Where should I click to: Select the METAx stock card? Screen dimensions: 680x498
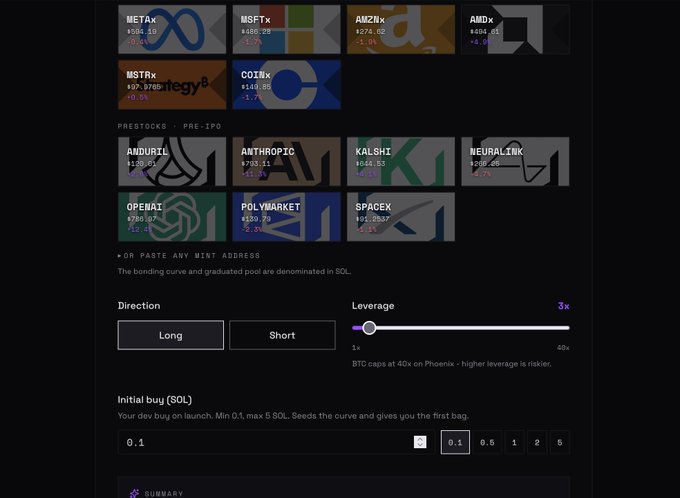(172, 29)
